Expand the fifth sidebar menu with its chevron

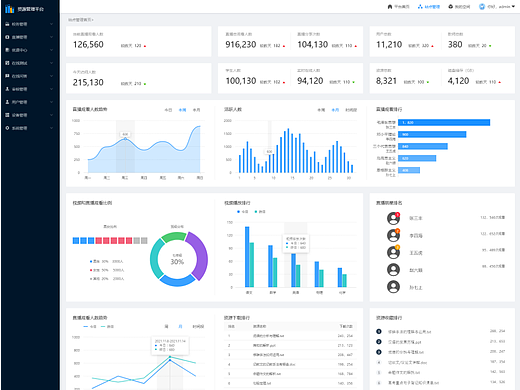pos(51,76)
